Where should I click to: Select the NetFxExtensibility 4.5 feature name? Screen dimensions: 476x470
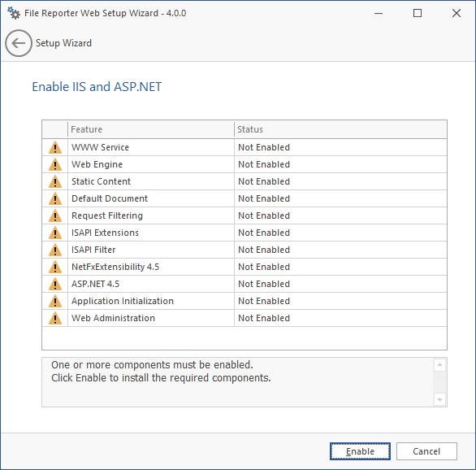point(115,267)
